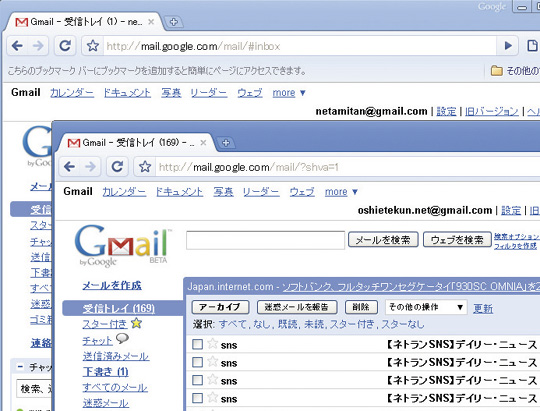Compose mail via メールを作成
The width and height of the screenshot is (540, 411).
click(x=112, y=285)
